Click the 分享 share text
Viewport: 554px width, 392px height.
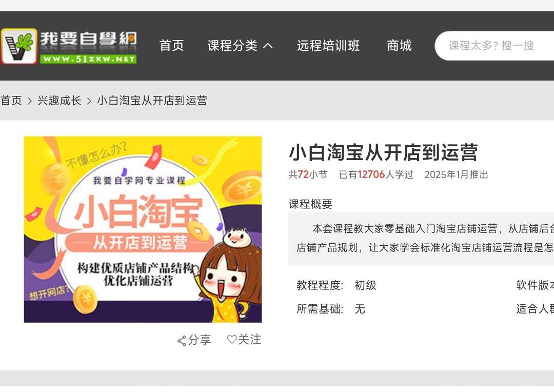point(200,340)
